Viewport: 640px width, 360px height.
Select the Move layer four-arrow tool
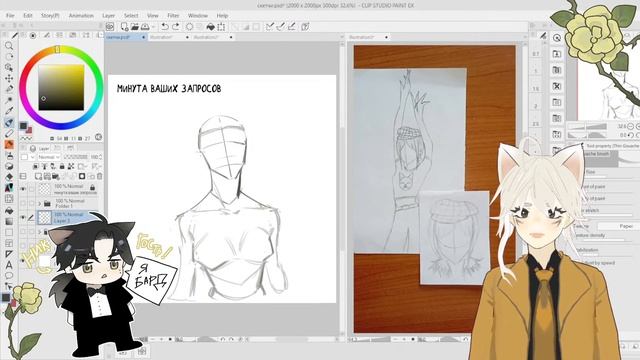pos(9,78)
